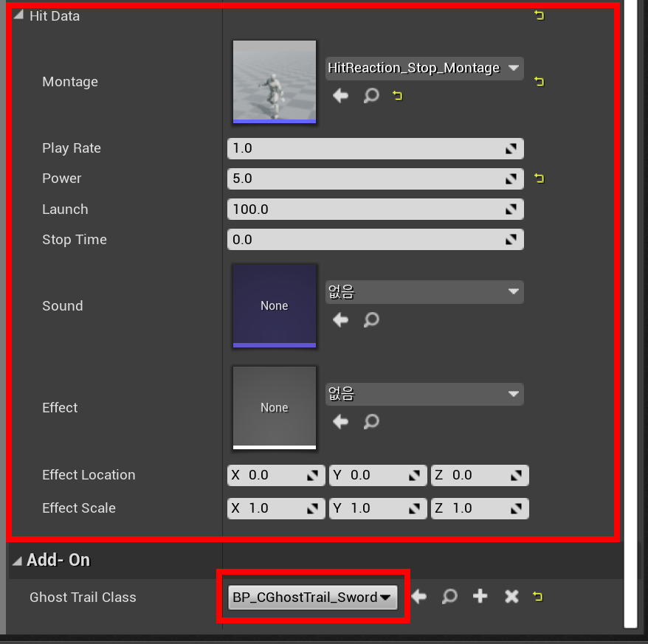Screen dimensions: 648x644
Task: Open the BP_CGhostTrail_Sword class dropdown
Action: click(312, 598)
